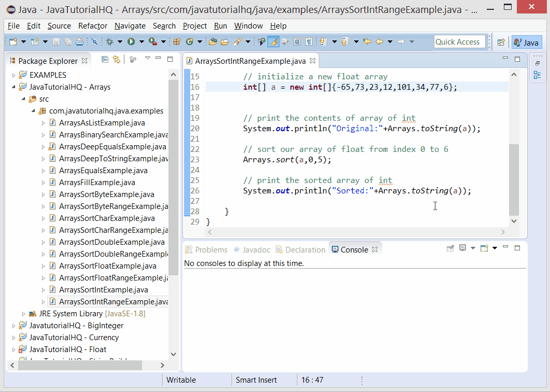Open dropdown next to Next Annotation
The width and height of the screenshot is (550, 392).
334,42
